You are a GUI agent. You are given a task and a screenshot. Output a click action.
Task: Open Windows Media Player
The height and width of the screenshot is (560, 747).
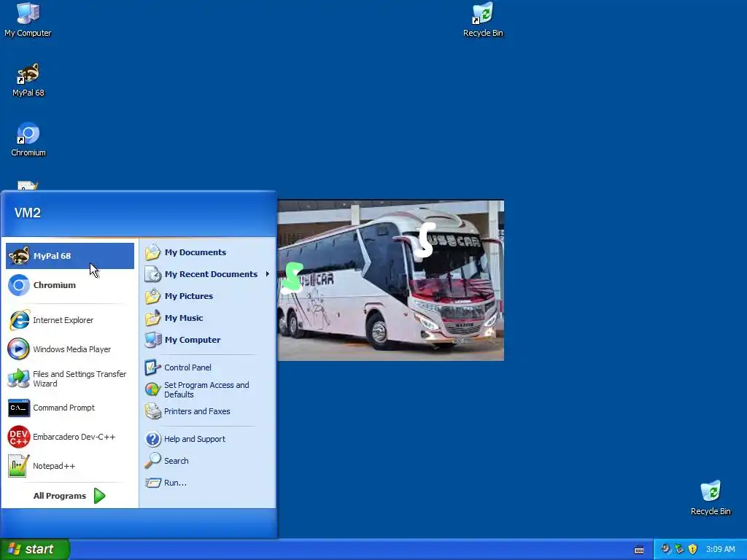pyautogui.click(x=70, y=349)
